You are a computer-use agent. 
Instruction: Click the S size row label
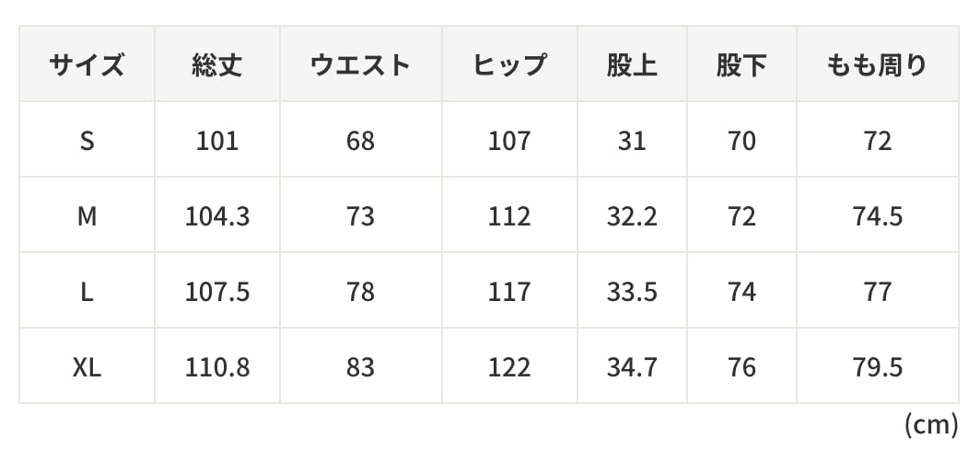pyautogui.click(x=87, y=141)
